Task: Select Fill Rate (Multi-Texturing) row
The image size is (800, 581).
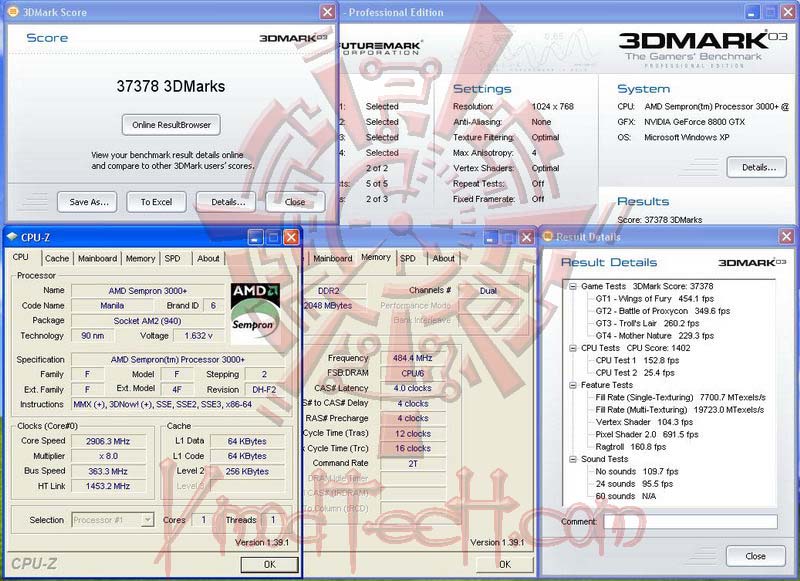Action: (x=680, y=410)
